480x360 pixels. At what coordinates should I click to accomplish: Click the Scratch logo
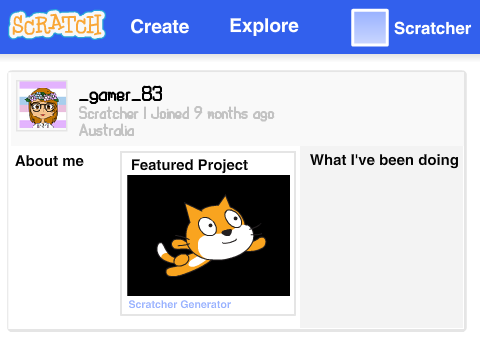pos(57,25)
